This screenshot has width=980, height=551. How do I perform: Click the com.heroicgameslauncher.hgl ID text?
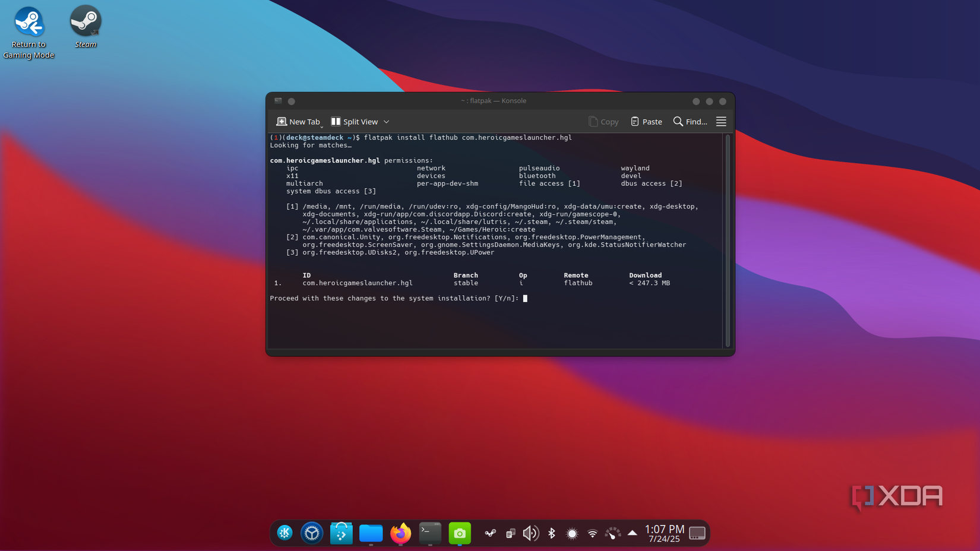click(x=358, y=283)
